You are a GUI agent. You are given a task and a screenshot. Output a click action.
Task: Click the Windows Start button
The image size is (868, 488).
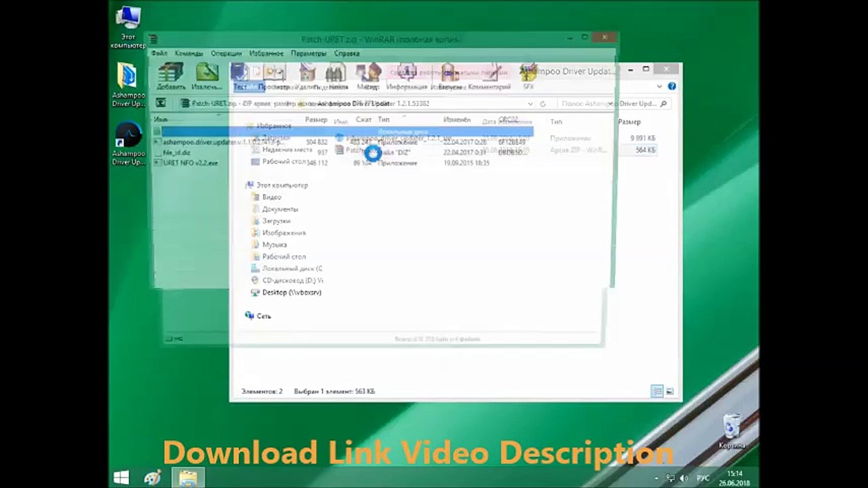tap(121, 477)
